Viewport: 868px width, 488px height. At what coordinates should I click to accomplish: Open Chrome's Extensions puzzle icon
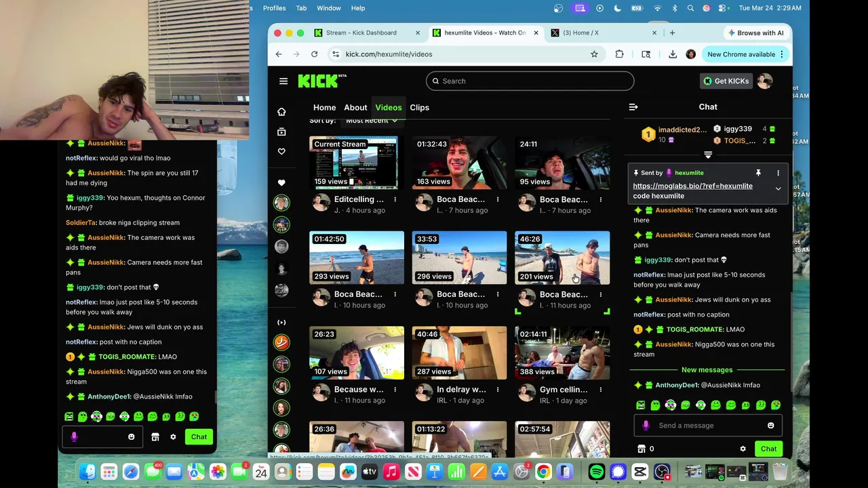coord(619,54)
